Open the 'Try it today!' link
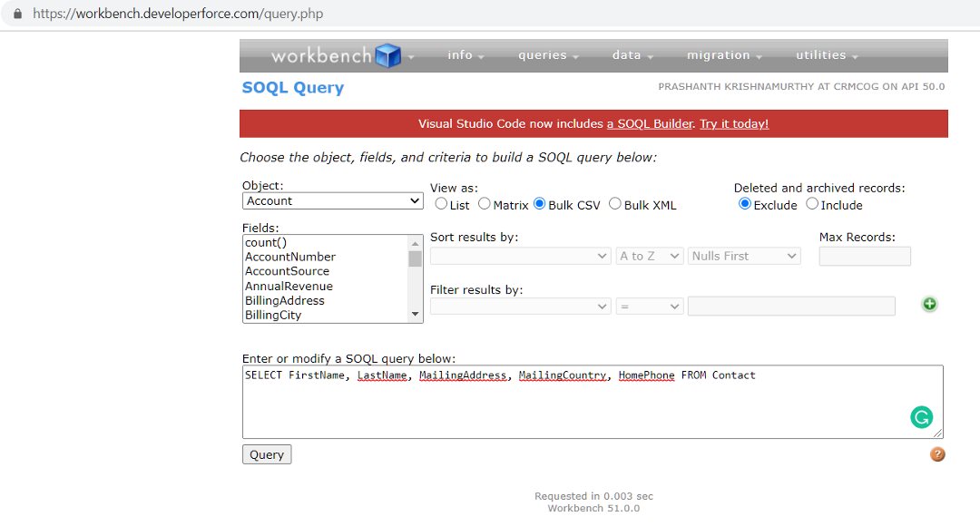 click(x=734, y=123)
